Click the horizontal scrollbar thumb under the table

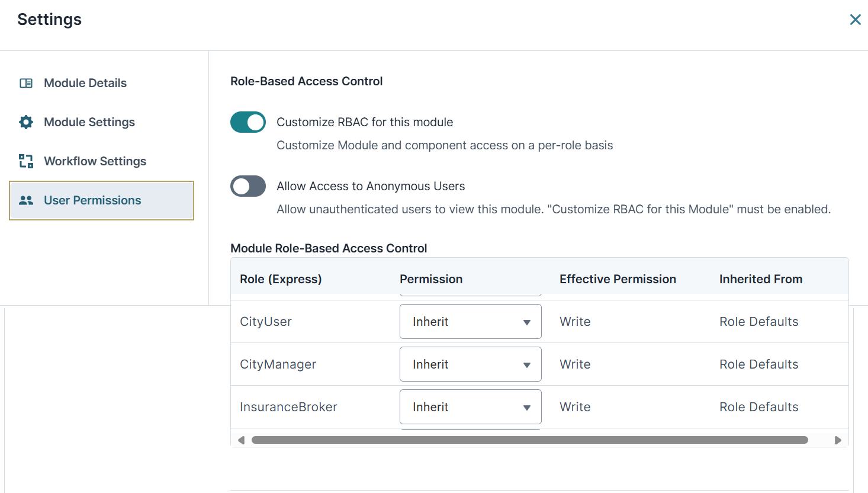530,440
